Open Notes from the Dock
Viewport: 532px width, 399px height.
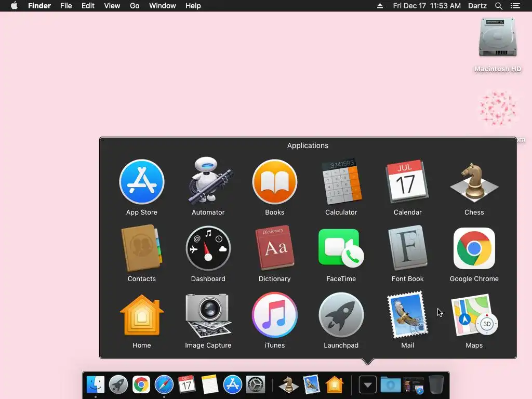[210, 385]
